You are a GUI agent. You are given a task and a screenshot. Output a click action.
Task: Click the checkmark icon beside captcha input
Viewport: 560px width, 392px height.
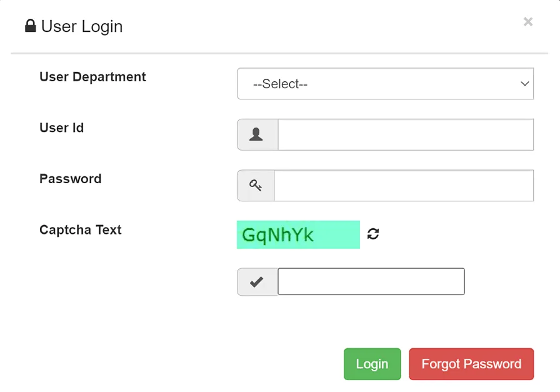(257, 281)
